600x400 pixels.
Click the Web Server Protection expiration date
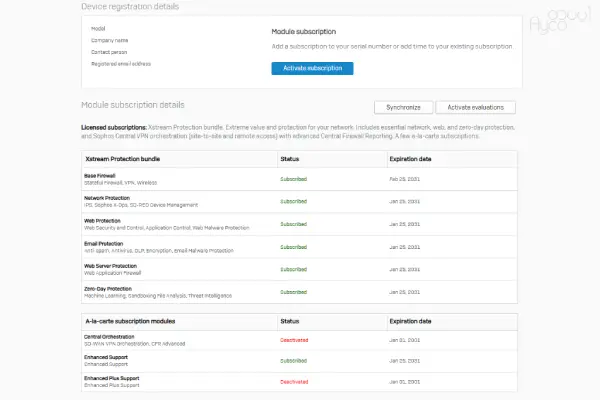click(x=404, y=269)
